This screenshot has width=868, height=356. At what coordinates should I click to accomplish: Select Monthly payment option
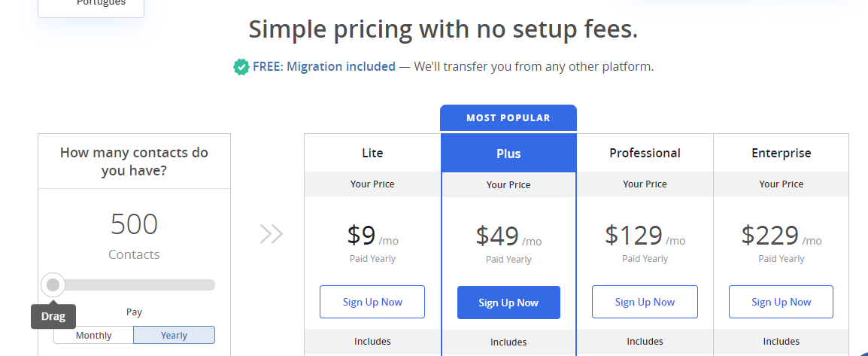(x=93, y=335)
